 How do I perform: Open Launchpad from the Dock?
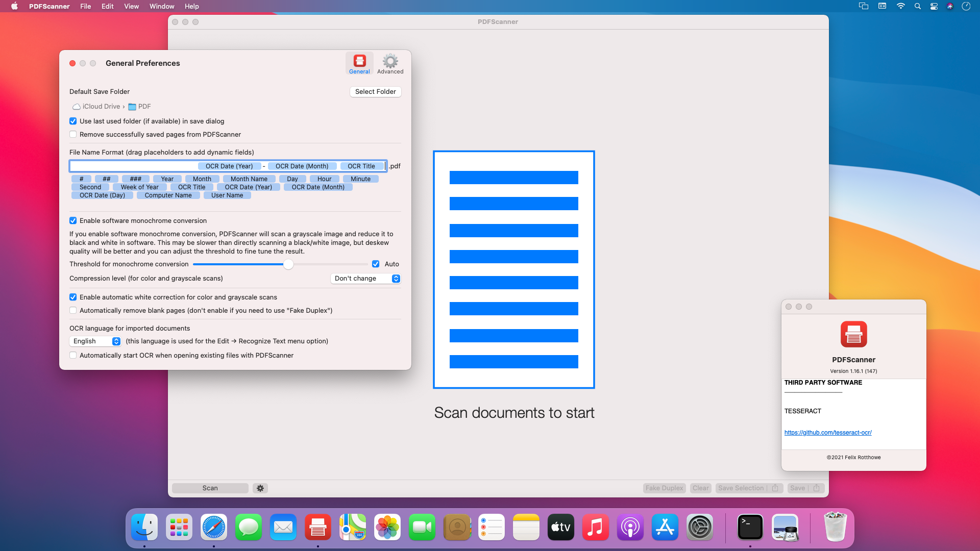pyautogui.click(x=179, y=527)
